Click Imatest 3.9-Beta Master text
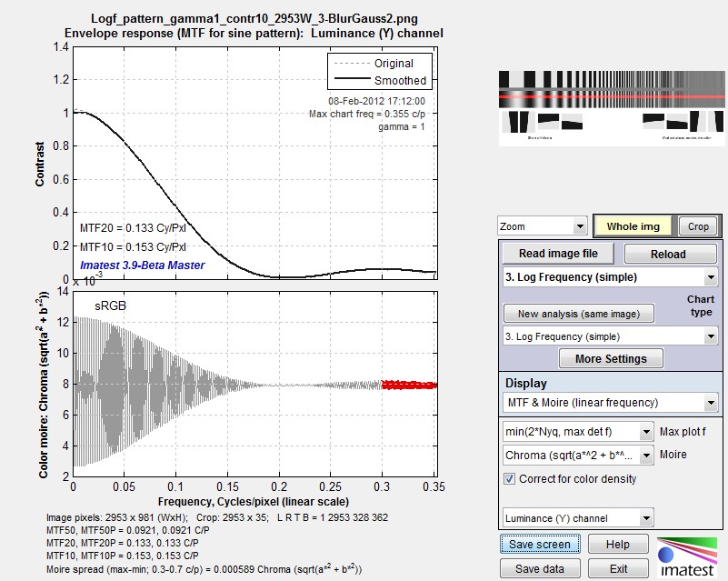Viewport: 728px width, 581px height. (x=142, y=265)
